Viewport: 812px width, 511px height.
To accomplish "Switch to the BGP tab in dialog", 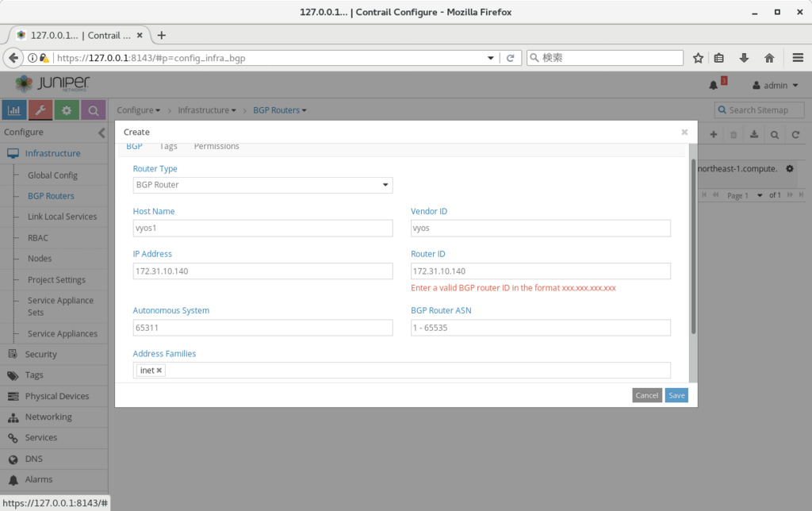I will pyautogui.click(x=134, y=147).
